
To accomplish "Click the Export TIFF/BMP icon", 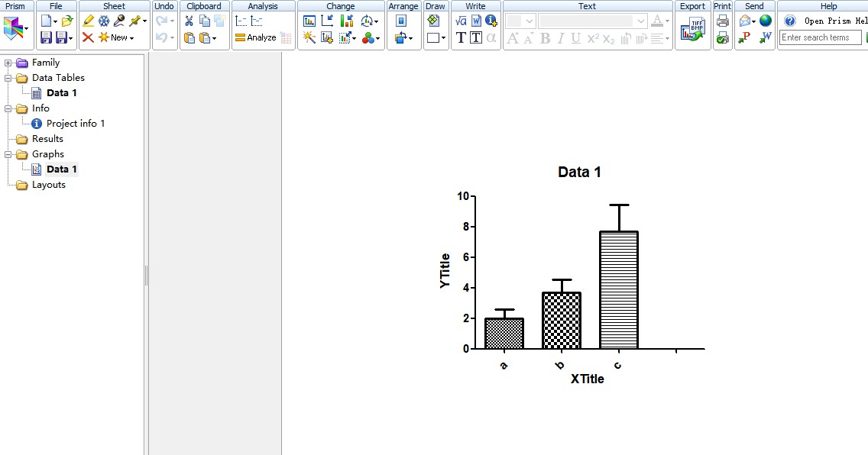I will (x=693, y=29).
